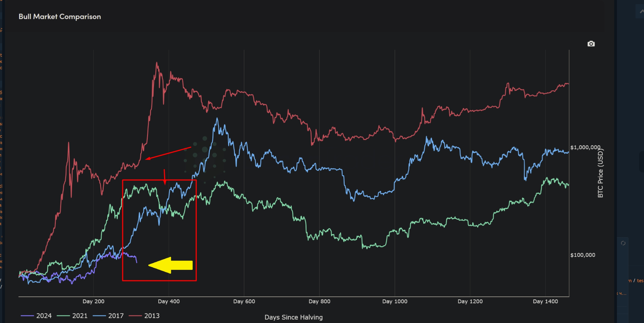The width and height of the screenshot is (644, 323).
Task: Click the circular refresh icon in right panel
Action: click(x=623, y=243)
